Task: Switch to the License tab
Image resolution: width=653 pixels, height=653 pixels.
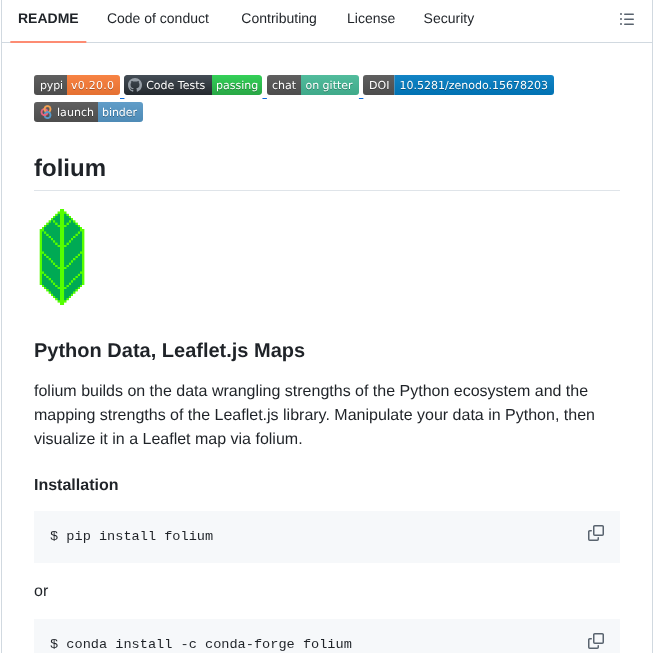Action: point(371,19)
